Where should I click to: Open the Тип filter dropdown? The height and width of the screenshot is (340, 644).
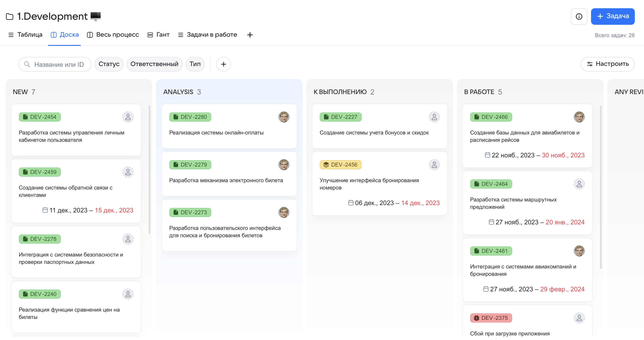point(195,64)
